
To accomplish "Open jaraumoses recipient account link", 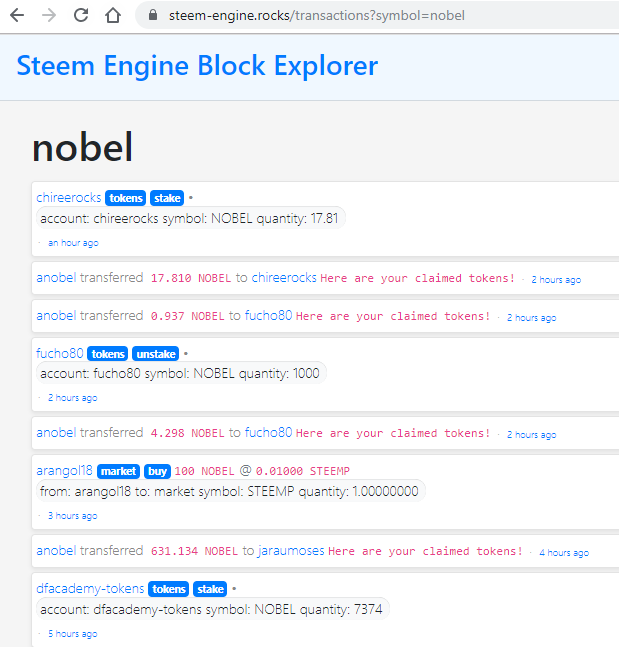I will 291,551.
